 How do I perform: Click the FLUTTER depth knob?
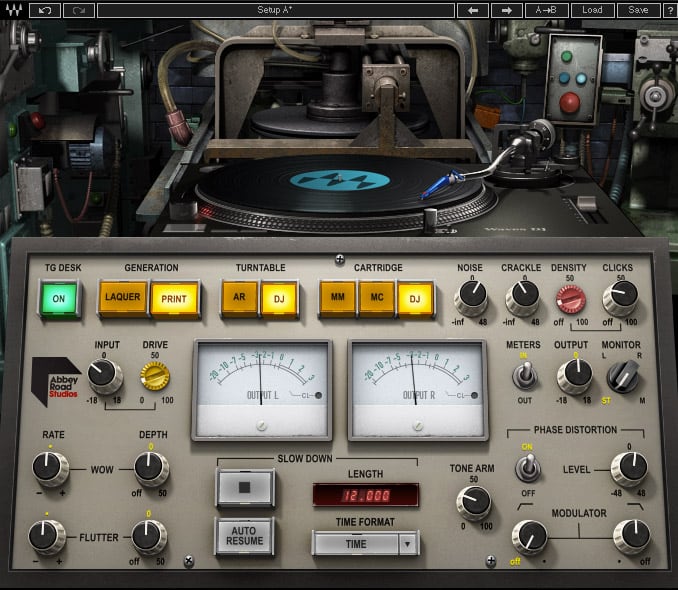click(x=149, y=536)
